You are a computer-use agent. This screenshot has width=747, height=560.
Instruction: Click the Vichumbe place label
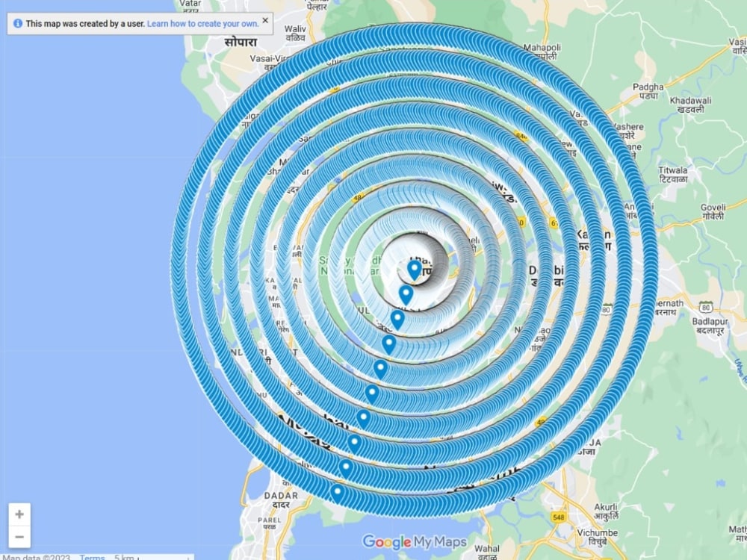pyautogui.click(x=598, y=537)
